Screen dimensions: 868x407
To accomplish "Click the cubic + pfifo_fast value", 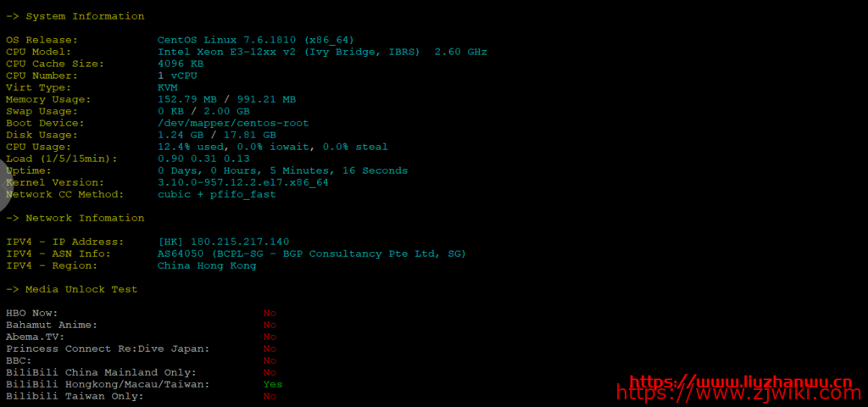I will pos(216,194).
